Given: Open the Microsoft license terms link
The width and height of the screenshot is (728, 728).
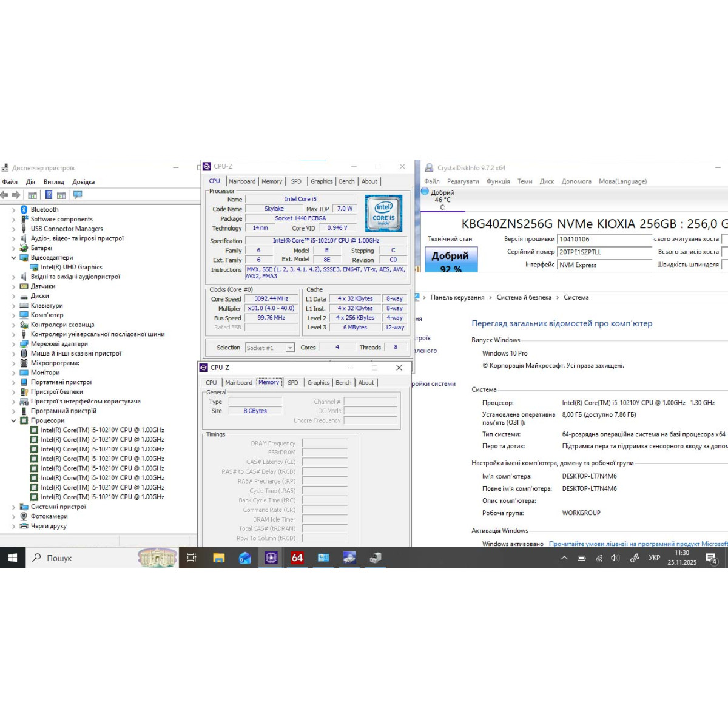Looking at the screenshot, I should 638,544.
